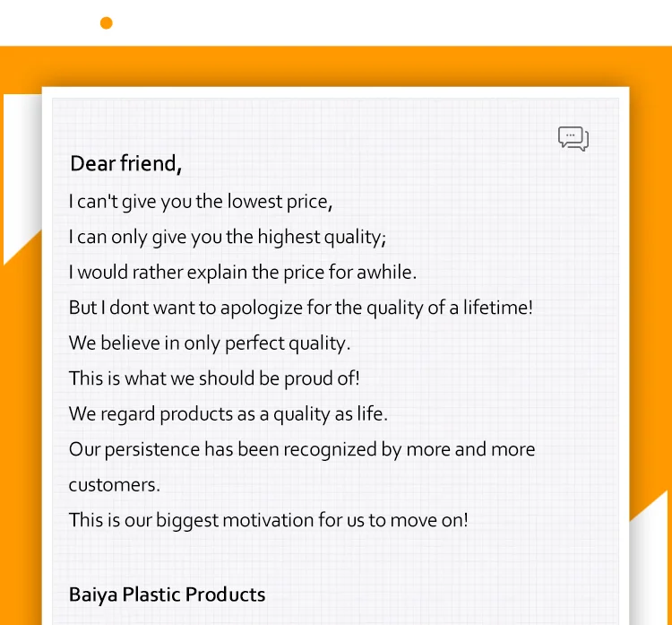Click the 'Dear friend,' greeting heading
The width and height of the screenshot is (672, 625).
tap(126, 164)
